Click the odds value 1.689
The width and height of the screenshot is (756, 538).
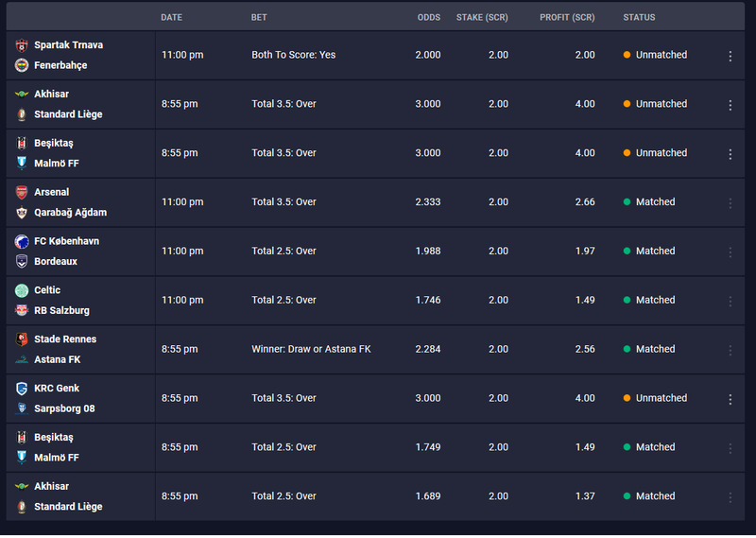click(x=428, y=496)
